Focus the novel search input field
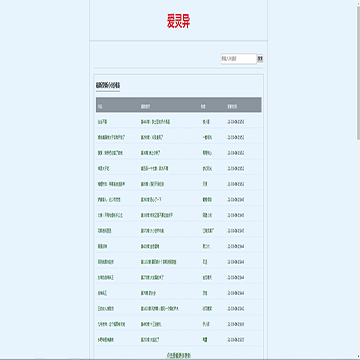This screenshot has height=360, width=360. point(239,59)
